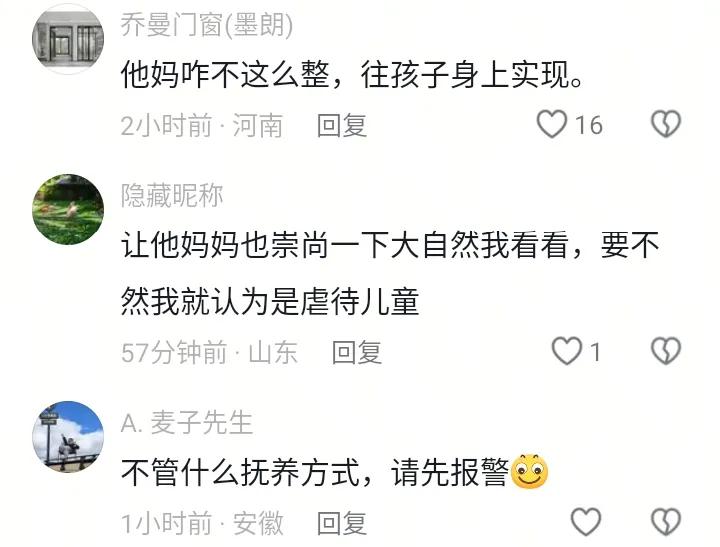Open the 隐藏昵称 user's grassy avatar

pyautogui.click(x=68, y=209)
